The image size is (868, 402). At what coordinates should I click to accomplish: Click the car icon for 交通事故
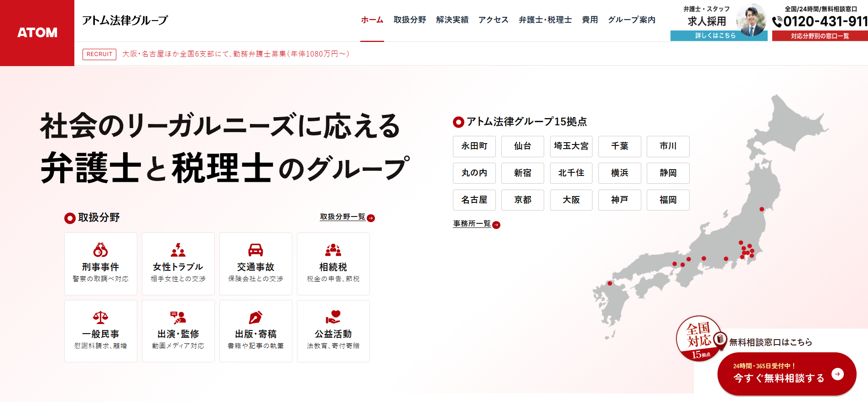tap(255, 250)
